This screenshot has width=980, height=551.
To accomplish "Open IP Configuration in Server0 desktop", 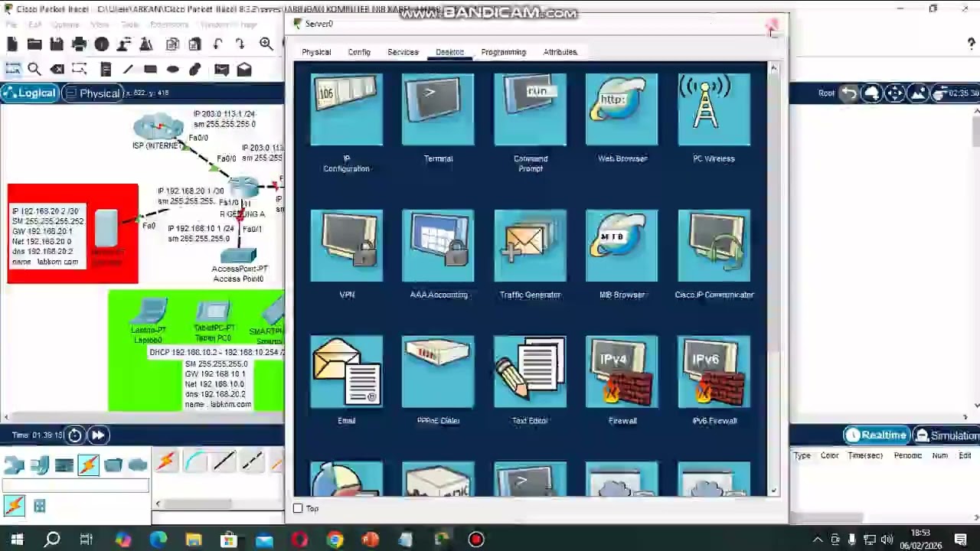I will tap(346, 109).
